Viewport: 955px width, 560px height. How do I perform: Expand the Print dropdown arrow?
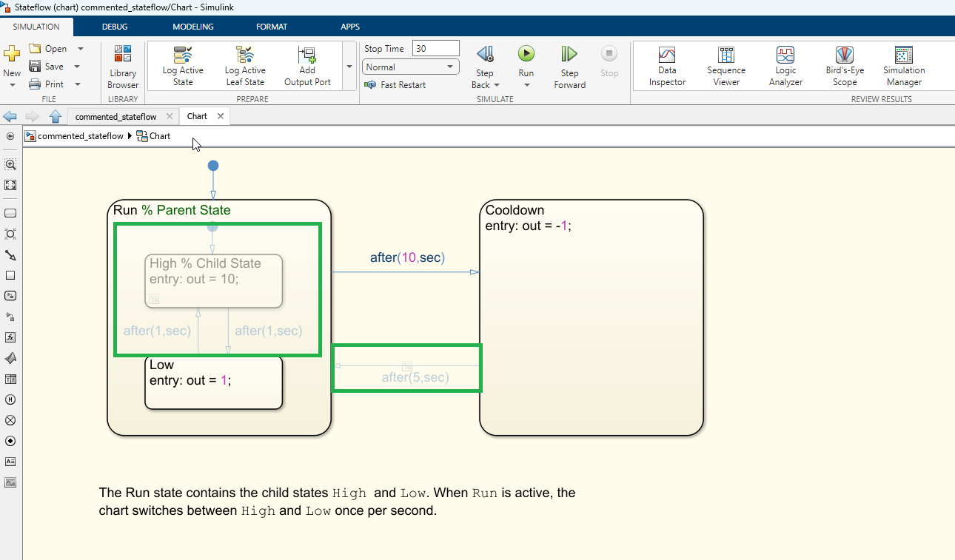tap(78, 84)
